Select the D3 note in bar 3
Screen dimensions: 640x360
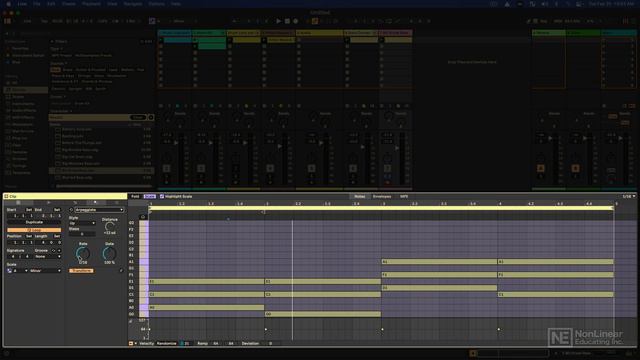[439, 288]
